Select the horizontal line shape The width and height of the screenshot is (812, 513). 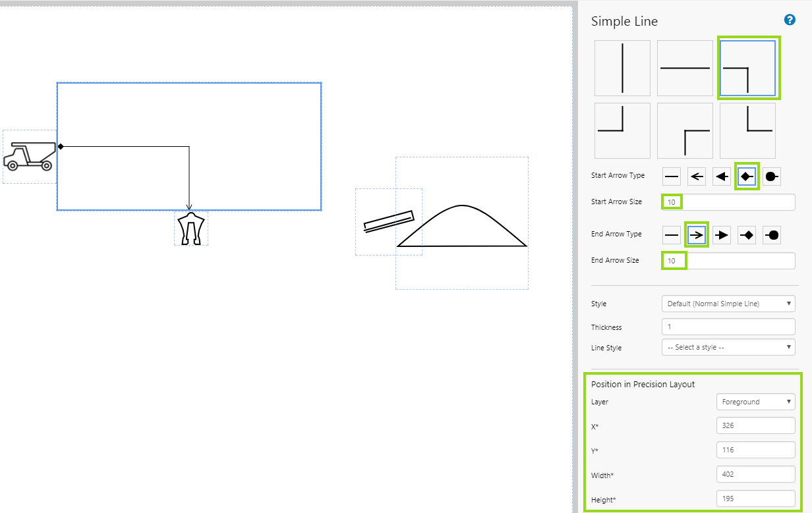pos(685,68)
